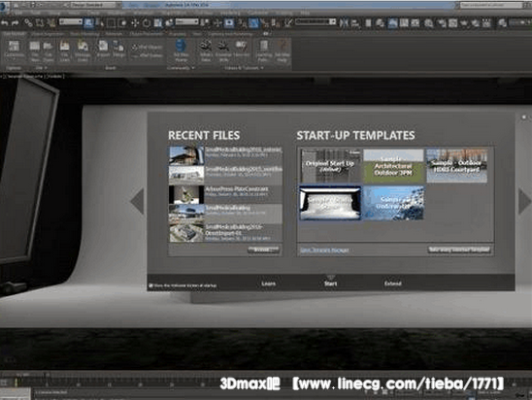Screen dimensions: 532x400
Task: Close the welcome screen with the X
Action: pyautogui.click(x=524, y=117)
